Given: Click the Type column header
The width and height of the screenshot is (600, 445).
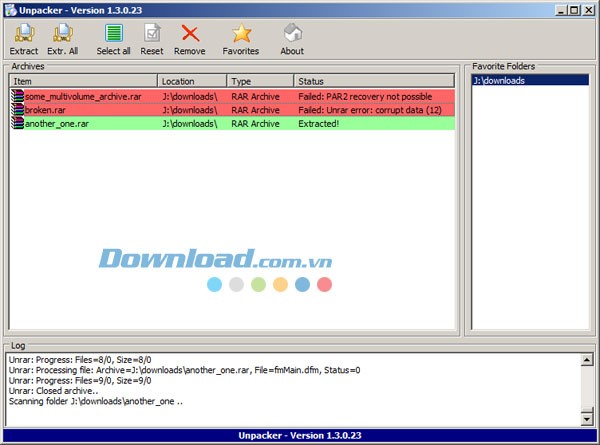Looking at the screenshot, I should [259, 81].
